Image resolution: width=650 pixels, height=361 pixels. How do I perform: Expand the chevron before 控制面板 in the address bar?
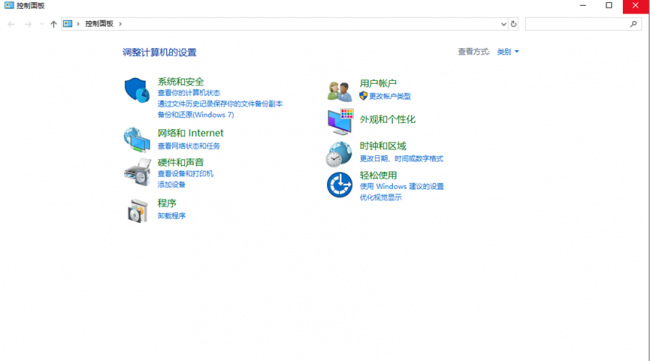click(78, 24)
